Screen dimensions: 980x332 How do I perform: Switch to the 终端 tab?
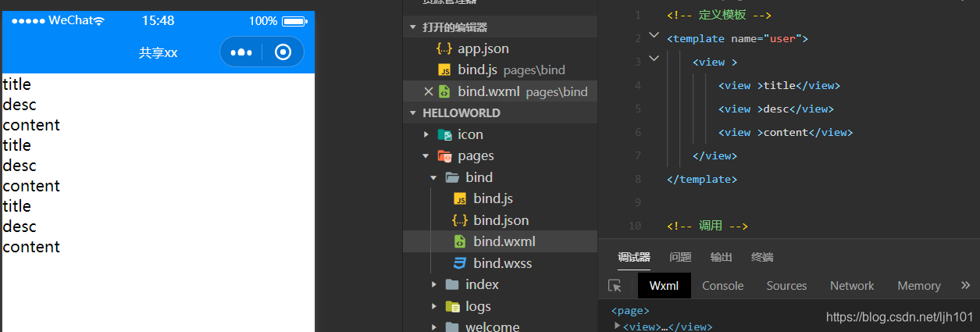pyautogui.click(x=762, y=257)
